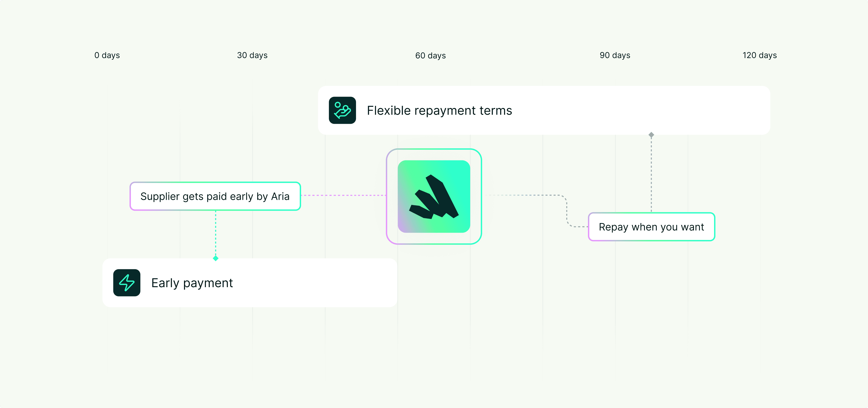Click the '0 days' timeline label
This screenshot has width=868, height=408.
click(x=107, y=55)
